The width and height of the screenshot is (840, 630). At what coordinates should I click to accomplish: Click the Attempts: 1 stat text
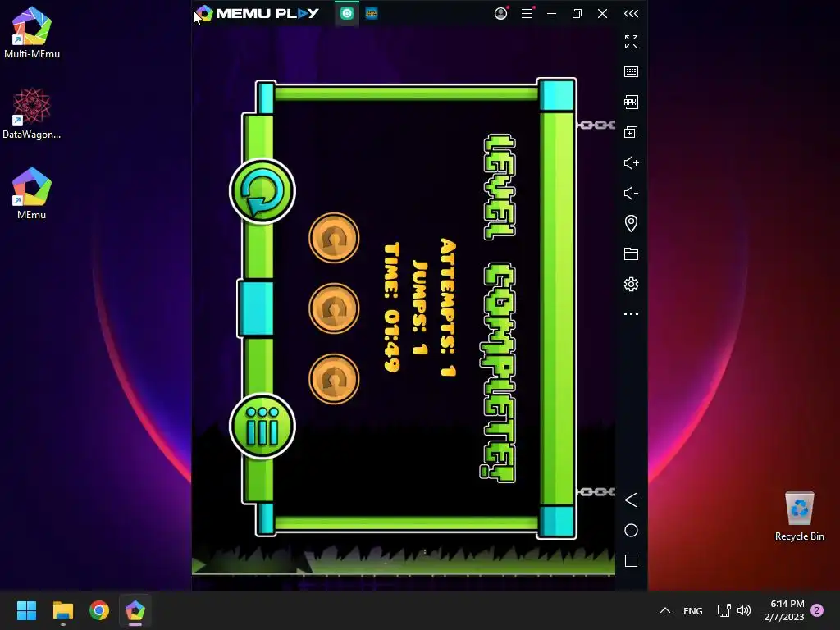pyautogui.click(x=448, y=308)
